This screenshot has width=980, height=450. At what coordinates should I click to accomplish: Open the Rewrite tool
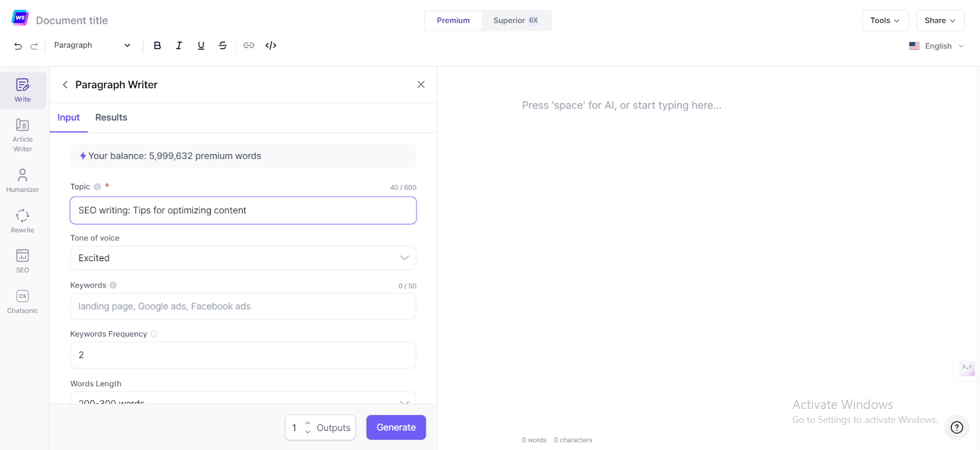(23, 221)
